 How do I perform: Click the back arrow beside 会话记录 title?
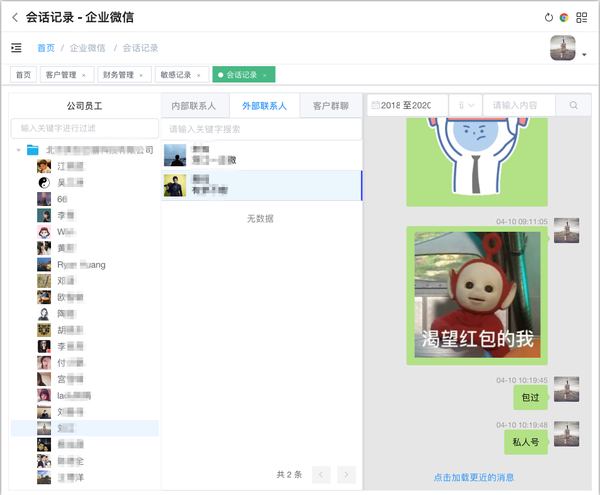[15, 17]
